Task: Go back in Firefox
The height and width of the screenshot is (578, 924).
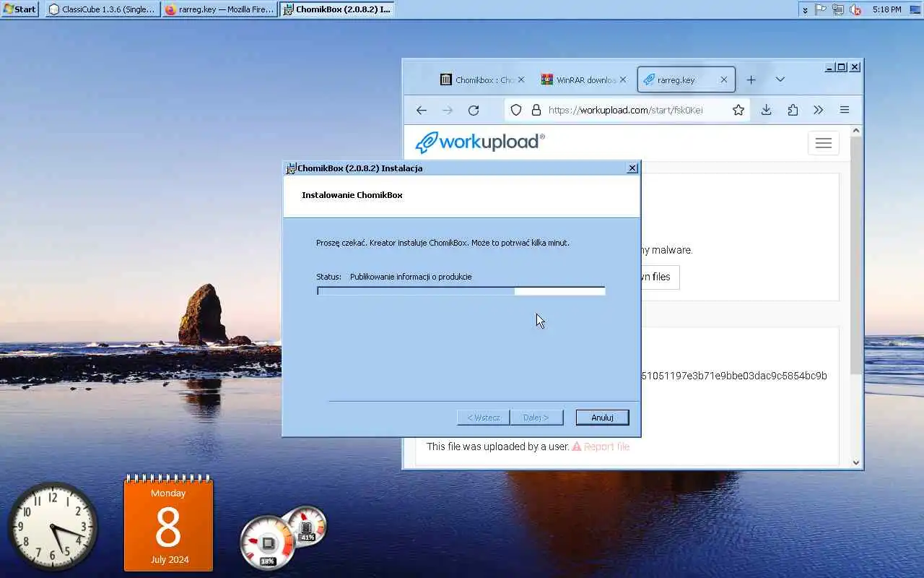Action: point(422,110)
